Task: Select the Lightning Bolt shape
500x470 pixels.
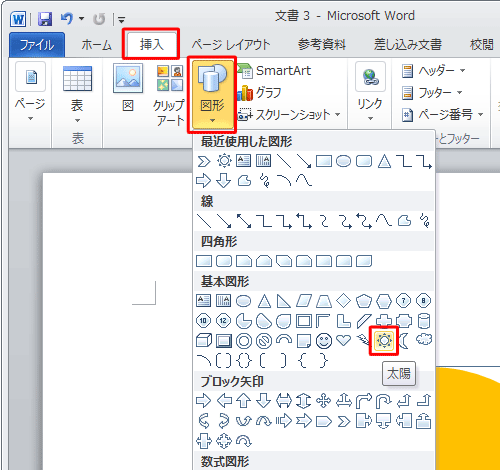Action: 363,341
